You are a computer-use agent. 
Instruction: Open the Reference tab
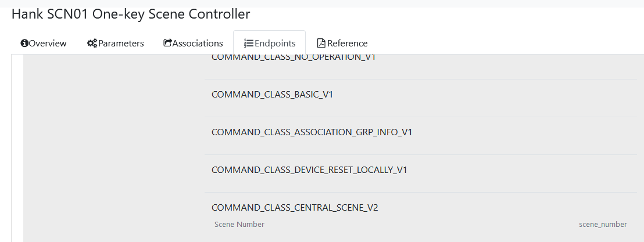click(347, 44)
